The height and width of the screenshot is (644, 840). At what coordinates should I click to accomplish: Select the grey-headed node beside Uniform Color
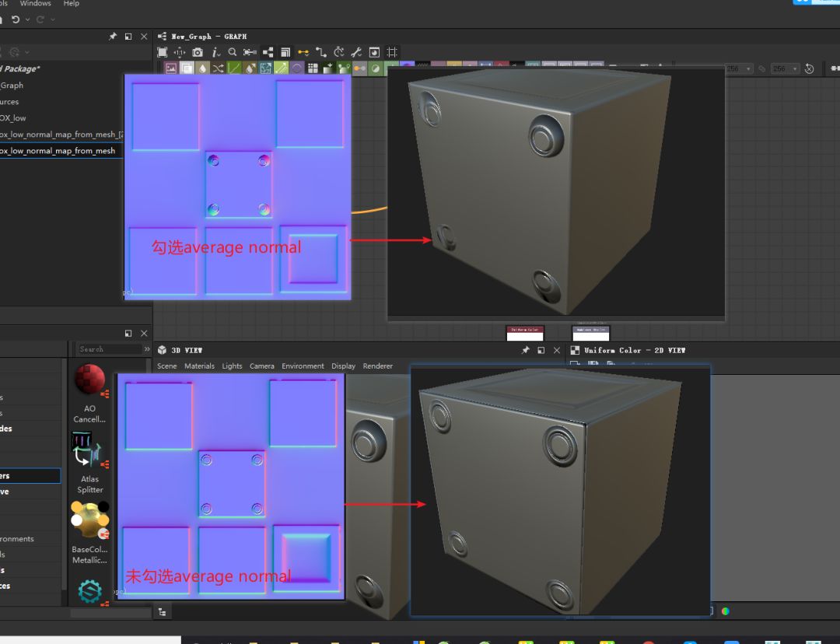[x=591, y=333]
